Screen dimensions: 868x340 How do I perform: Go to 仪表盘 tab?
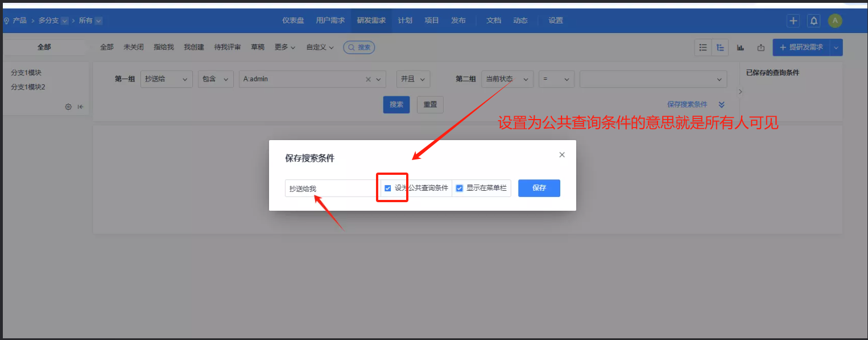pyautogui.click(x=293, y=21)
